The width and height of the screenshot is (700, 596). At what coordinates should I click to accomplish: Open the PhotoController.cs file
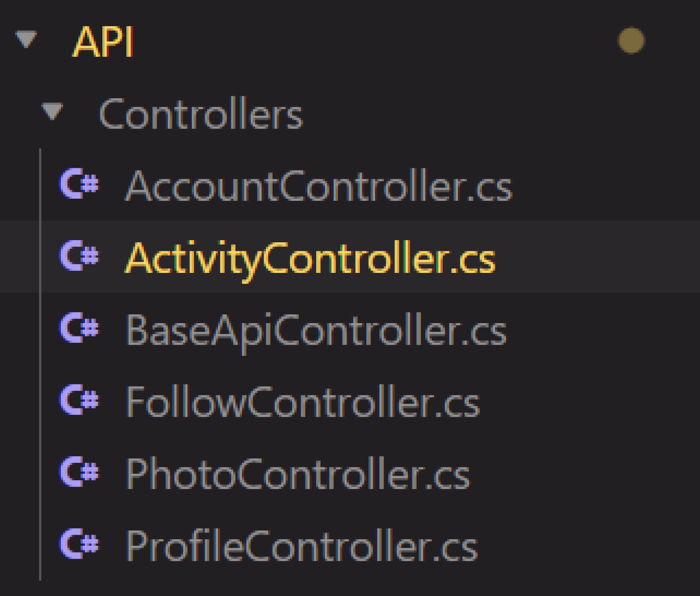coord(298,474)
